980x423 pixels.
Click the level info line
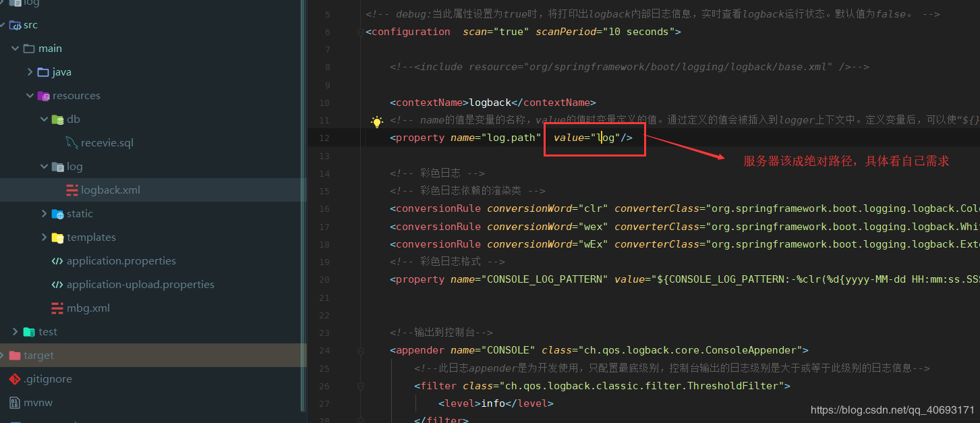point(496,403)
